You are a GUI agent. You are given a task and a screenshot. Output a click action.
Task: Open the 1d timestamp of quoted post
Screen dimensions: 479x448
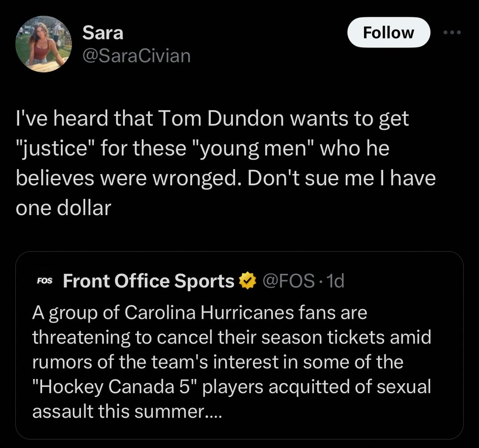click(335, 281)
